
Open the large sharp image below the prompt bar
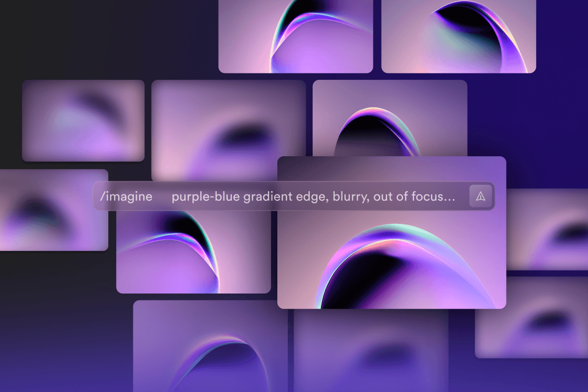(391, 260)
